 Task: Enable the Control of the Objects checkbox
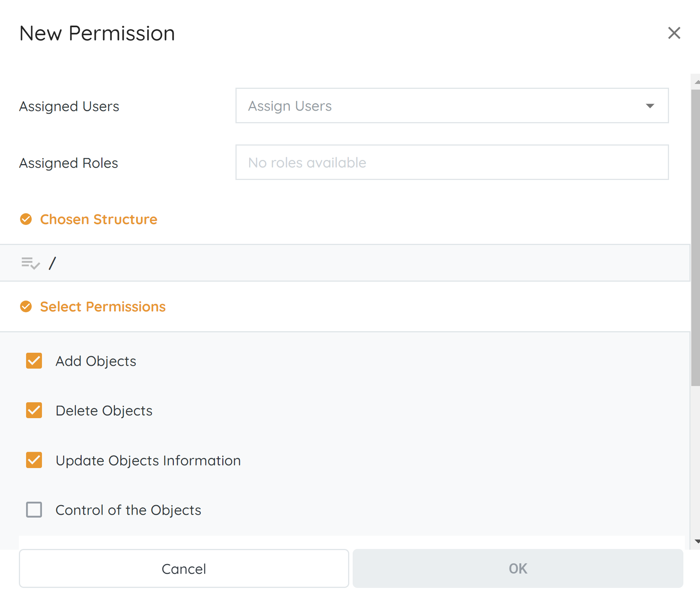34,510
